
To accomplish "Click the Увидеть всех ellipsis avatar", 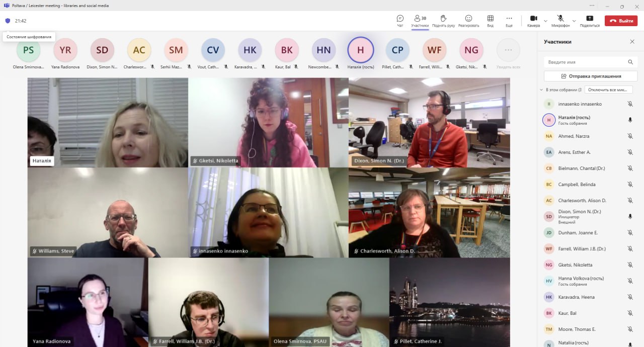I will click(x=508, y=50).
